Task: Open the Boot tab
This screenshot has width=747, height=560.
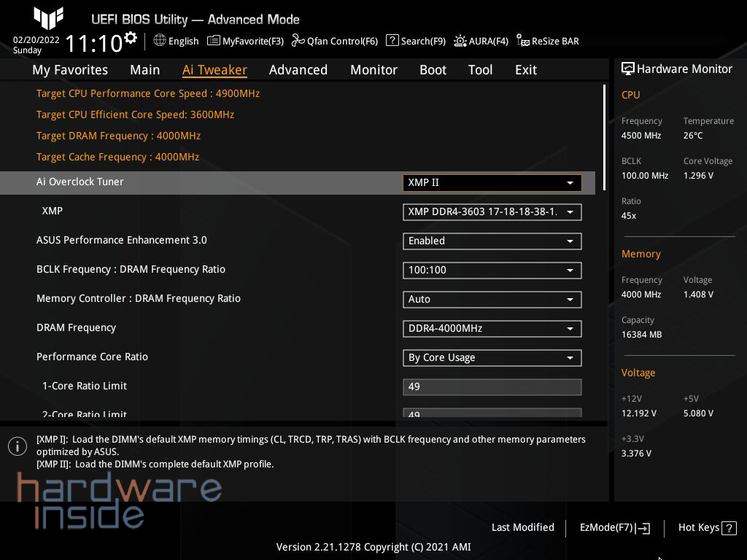Action: 433,70
